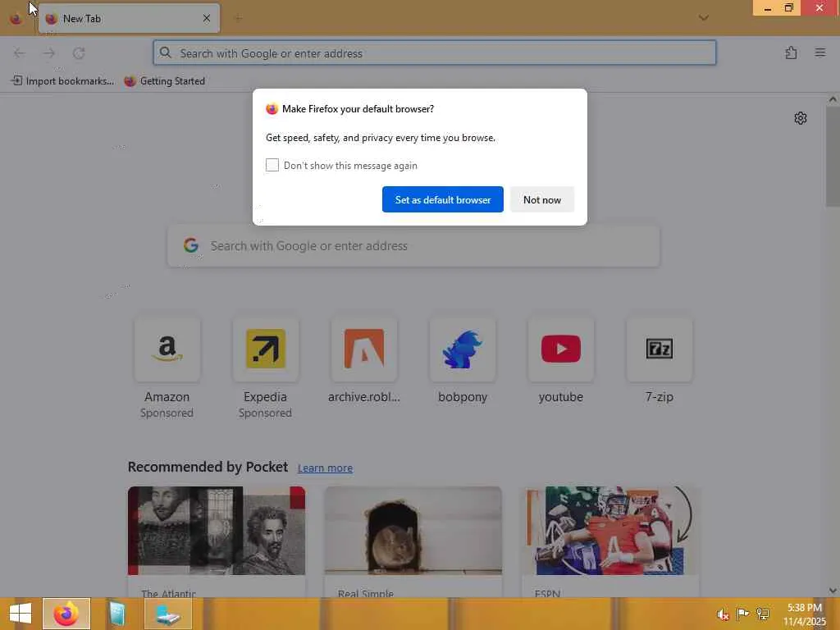Open a new tab with plus button
This screenshot has height=630, width=840.
(239, 18)
